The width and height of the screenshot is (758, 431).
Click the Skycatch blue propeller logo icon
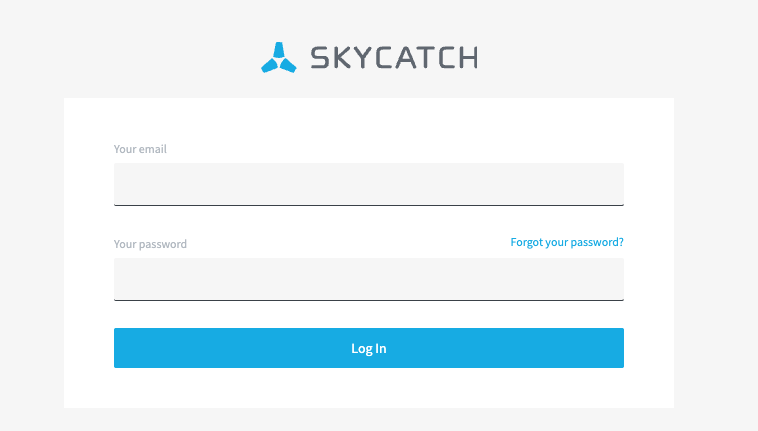click(279, 58)
